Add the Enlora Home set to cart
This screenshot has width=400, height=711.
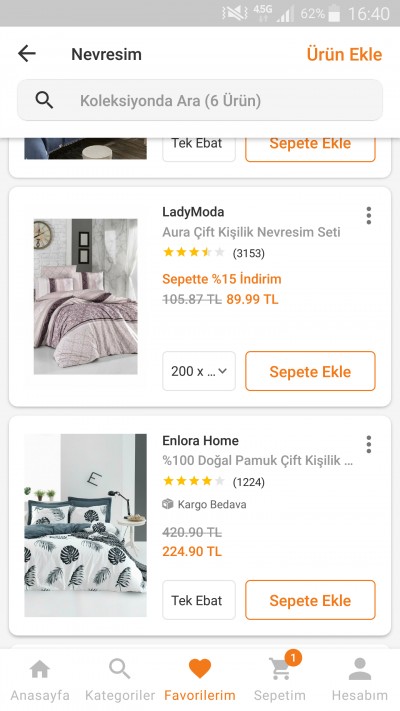[x=310, y=600]
